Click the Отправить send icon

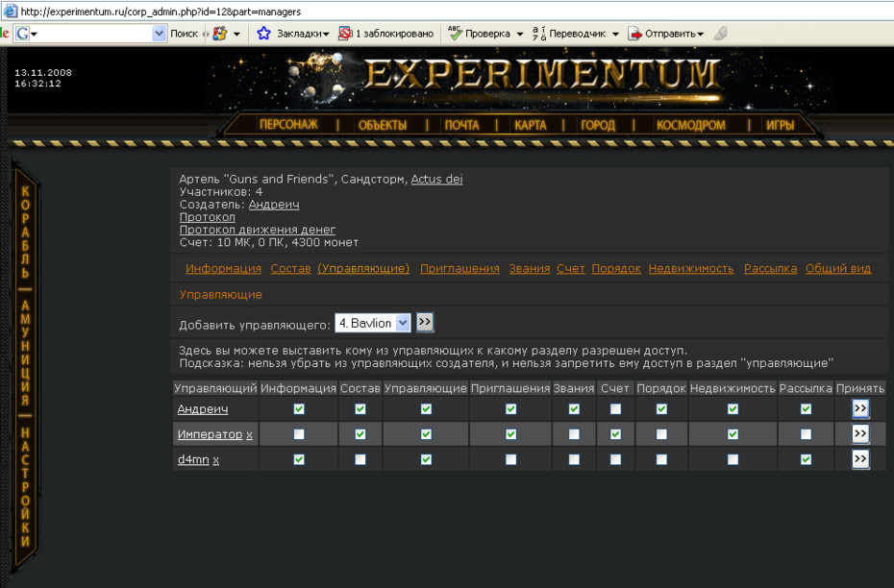click(634, 34)
